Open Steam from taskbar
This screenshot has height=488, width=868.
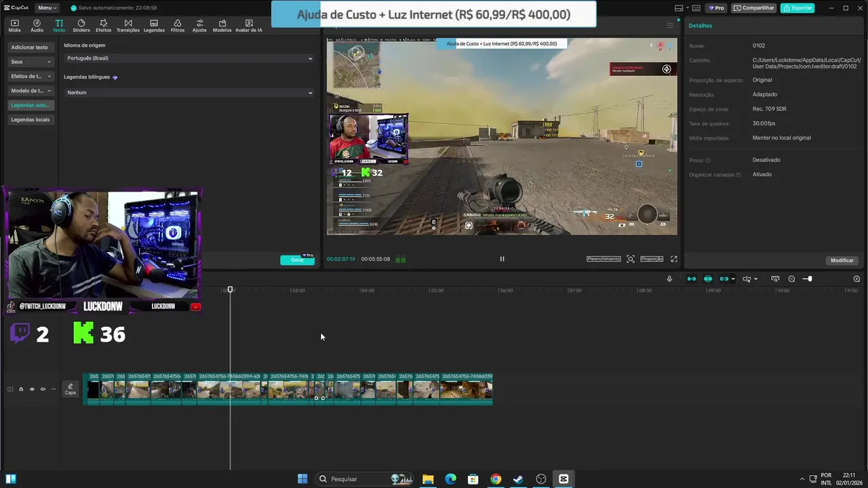tap(518, 479)
